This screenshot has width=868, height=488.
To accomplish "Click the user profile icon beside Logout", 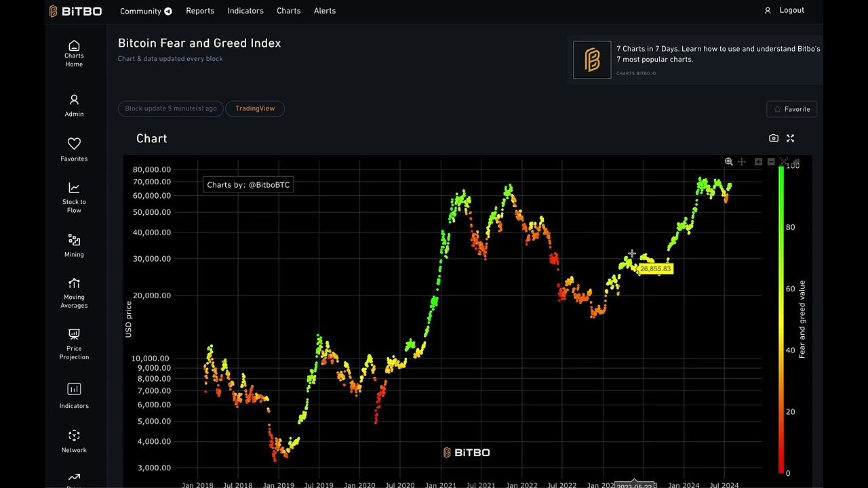I will coord(768,10).
